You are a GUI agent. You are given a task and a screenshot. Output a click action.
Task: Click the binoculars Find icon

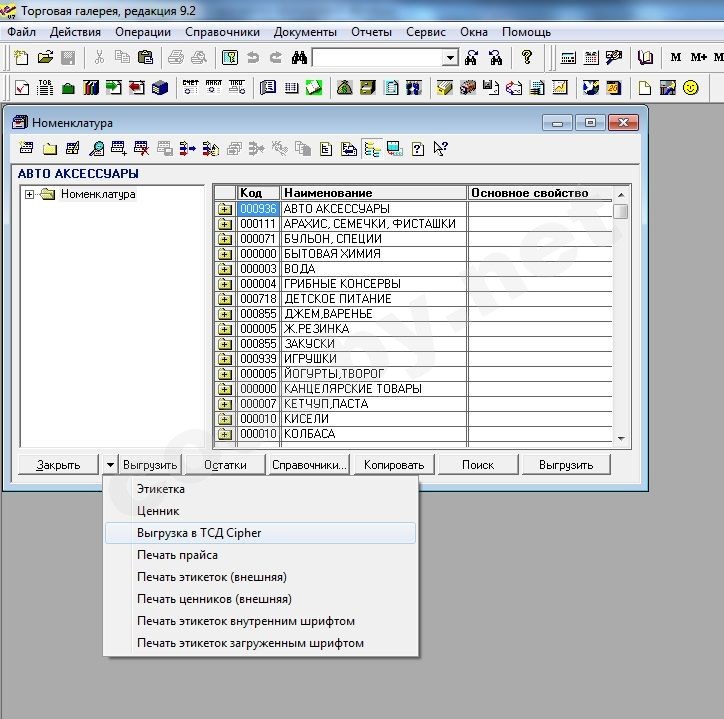pyautogui.click(x=299, y=58)
